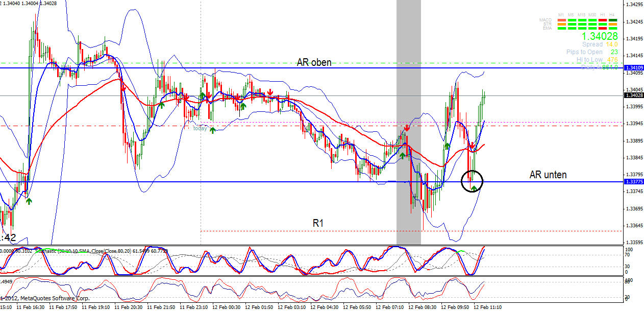Viewport: 644px width, 311px height.
Task: Click the orange H4 STR signal block
Action: 613,24
